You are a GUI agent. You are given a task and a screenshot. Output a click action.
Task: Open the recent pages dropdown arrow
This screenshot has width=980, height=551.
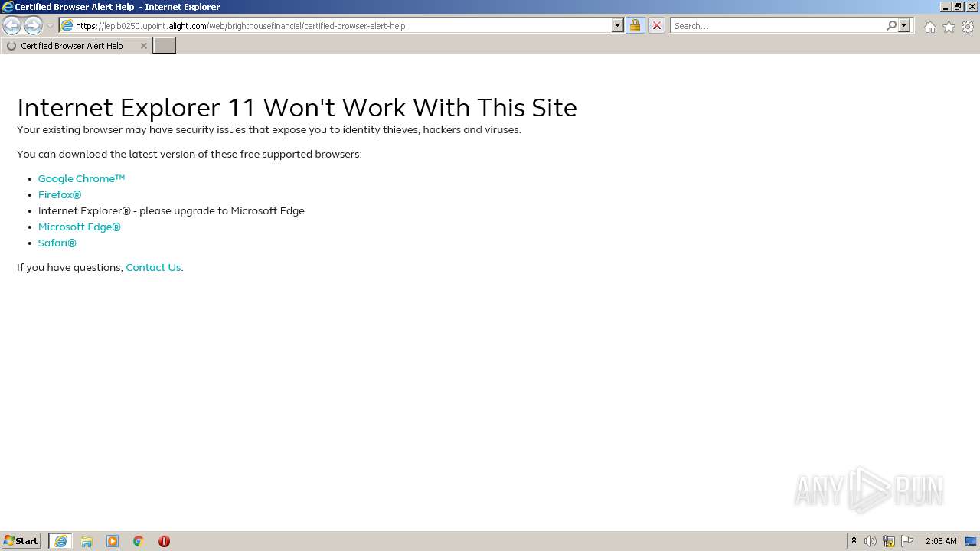click(x=50, y=26)
